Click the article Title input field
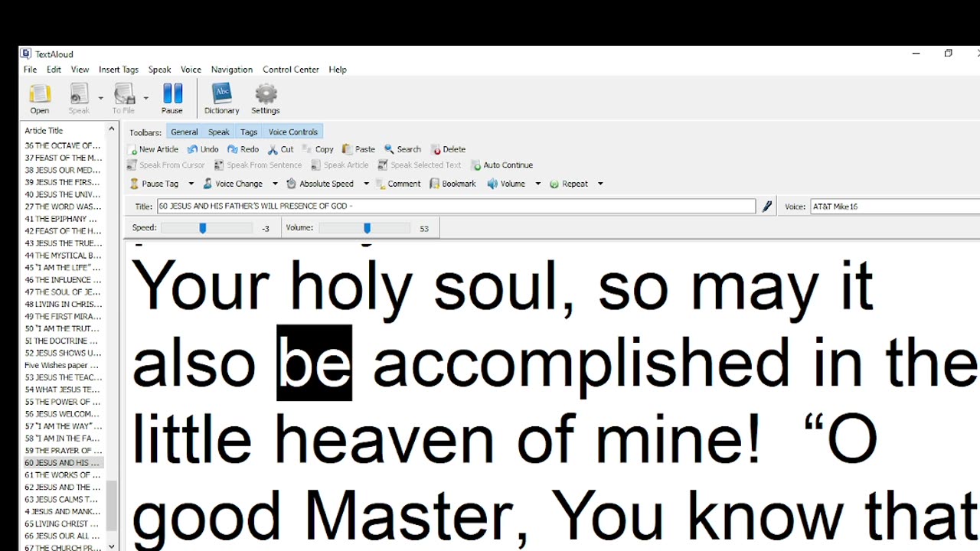980x551 pixels. [x=456, y=206]
